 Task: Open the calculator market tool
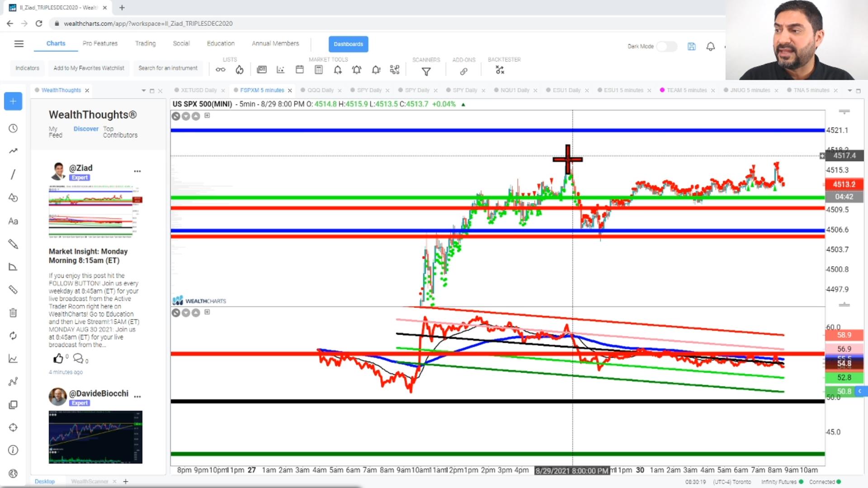click(x=319, y=70)
